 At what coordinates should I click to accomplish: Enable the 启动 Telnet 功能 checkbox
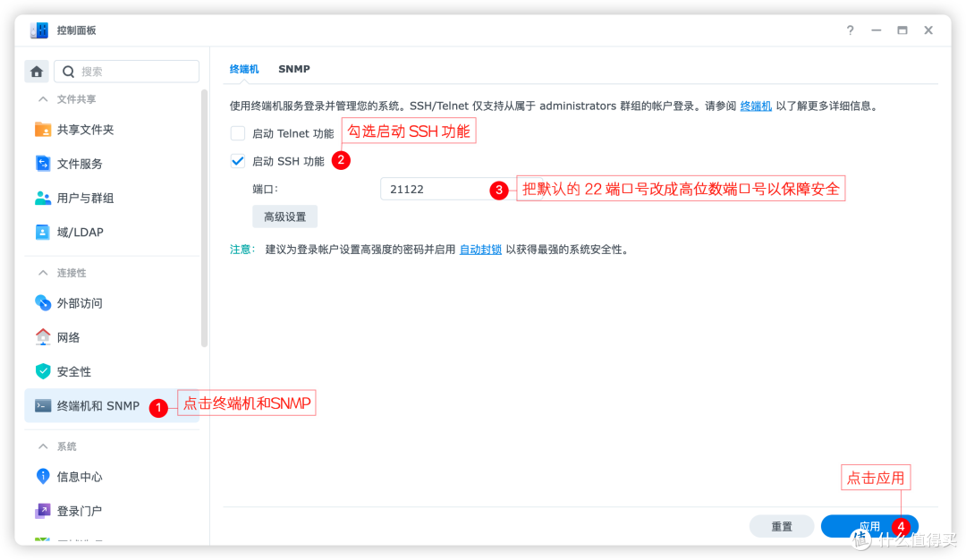238,132
